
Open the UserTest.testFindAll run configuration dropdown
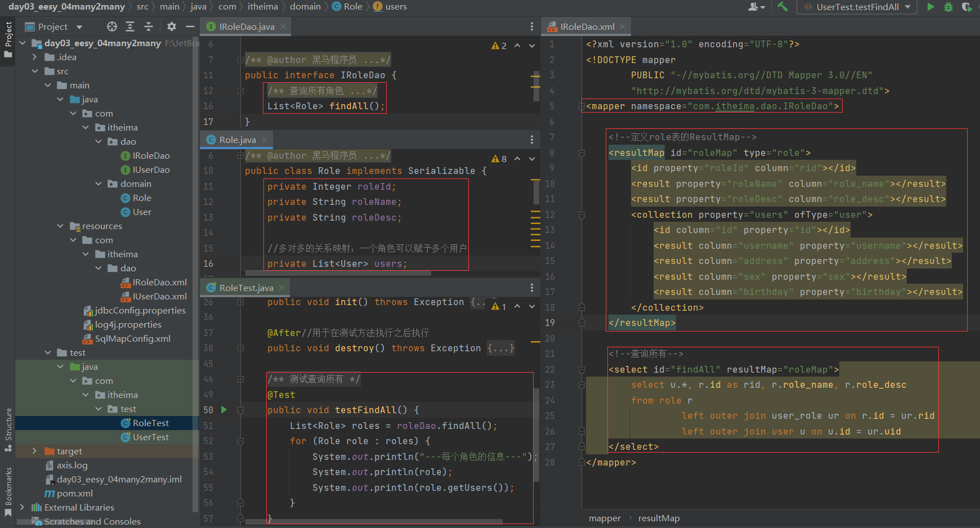click(857, 7)
